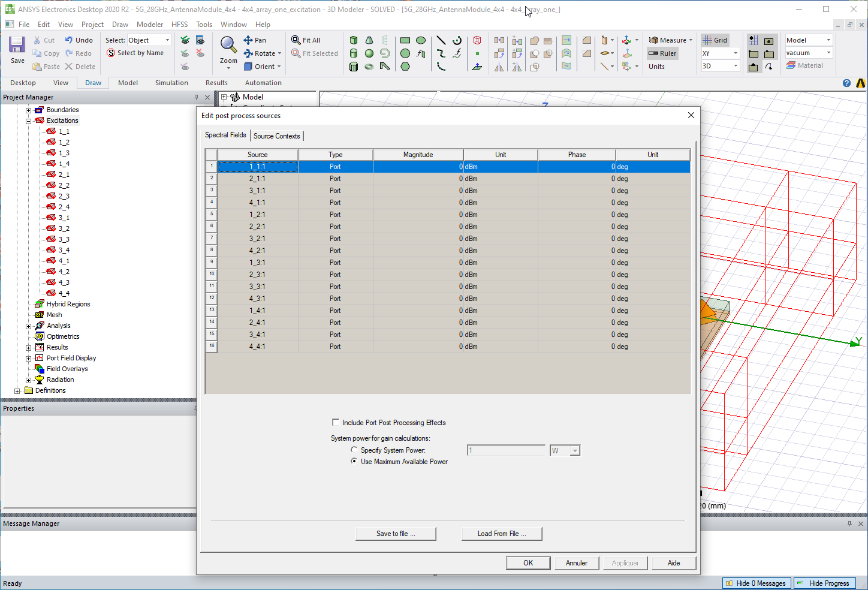Expand the Boundaries tree node
The image size is (868, 590).
28,110
